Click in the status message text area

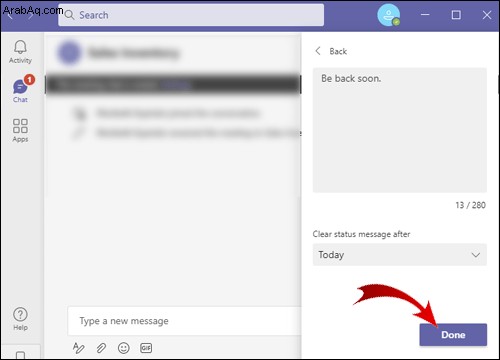pyautogui.click(x=400, y=130)
